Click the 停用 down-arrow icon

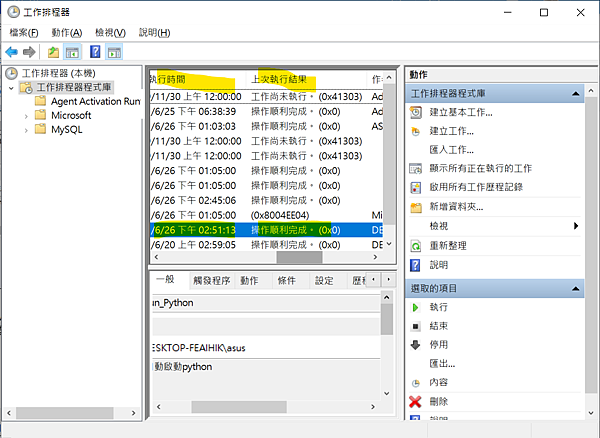pyautogui.click(x=415, y=345)
